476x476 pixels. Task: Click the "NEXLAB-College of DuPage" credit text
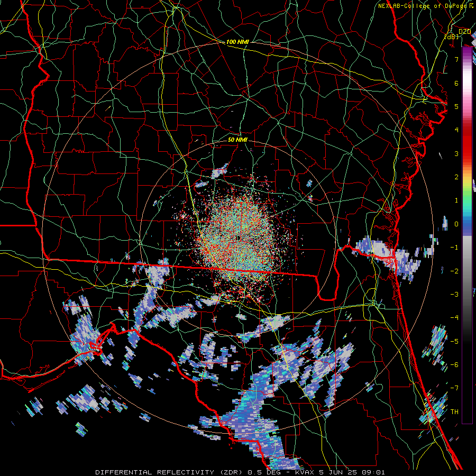(x=423, y=6)
